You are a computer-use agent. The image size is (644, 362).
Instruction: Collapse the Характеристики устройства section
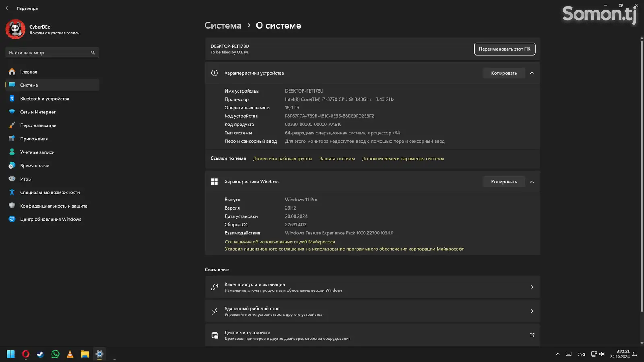[532, 73]
